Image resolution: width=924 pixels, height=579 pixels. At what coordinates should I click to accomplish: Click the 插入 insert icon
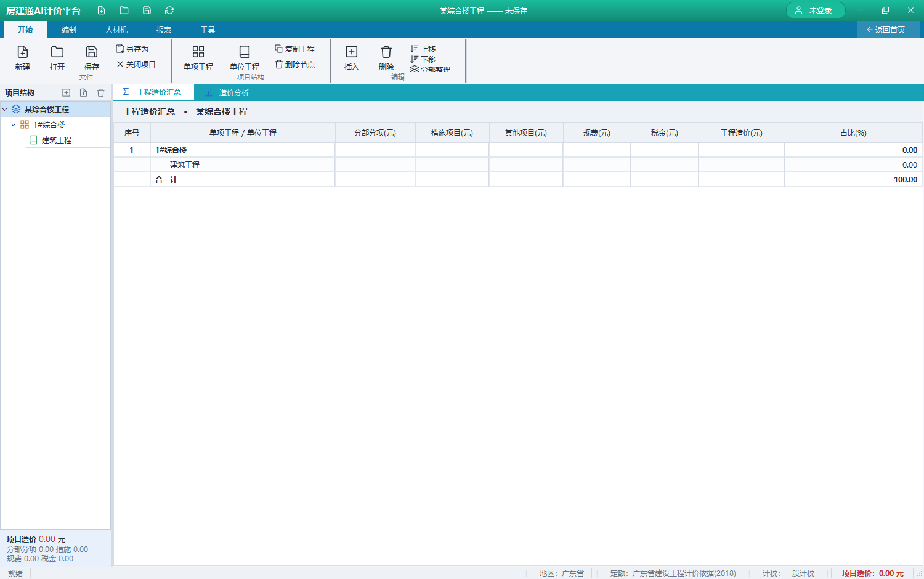point(352,59)
